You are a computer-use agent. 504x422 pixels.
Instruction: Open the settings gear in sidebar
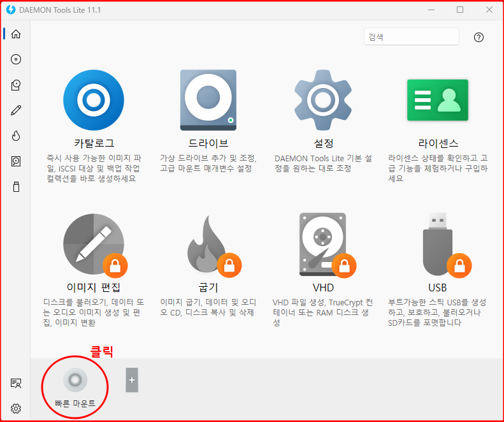(16, 409)
